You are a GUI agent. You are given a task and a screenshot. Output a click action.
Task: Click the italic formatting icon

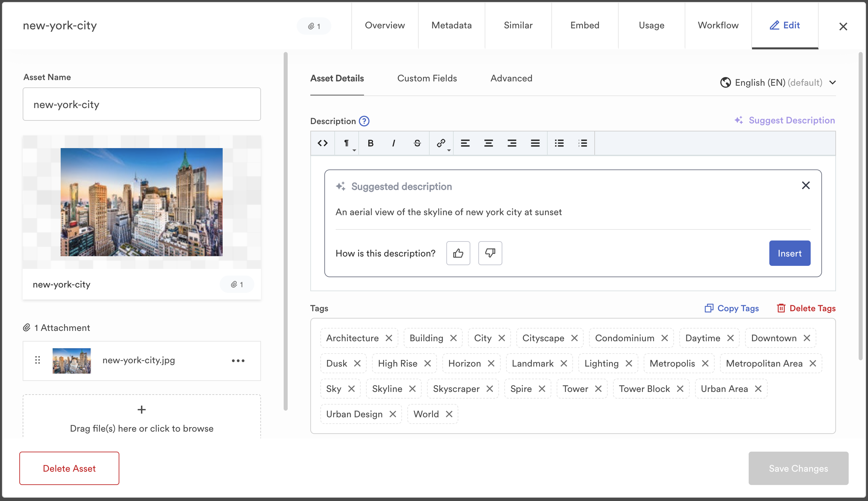[x=394, y=143]
